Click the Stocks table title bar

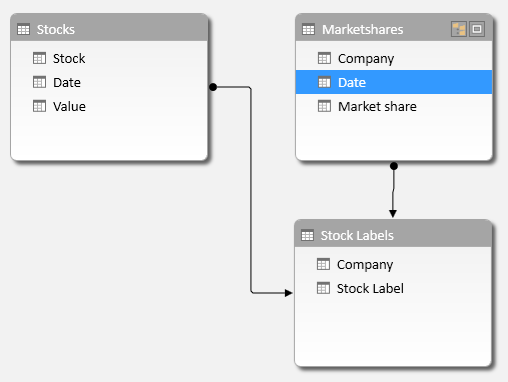tap(109, 28)
